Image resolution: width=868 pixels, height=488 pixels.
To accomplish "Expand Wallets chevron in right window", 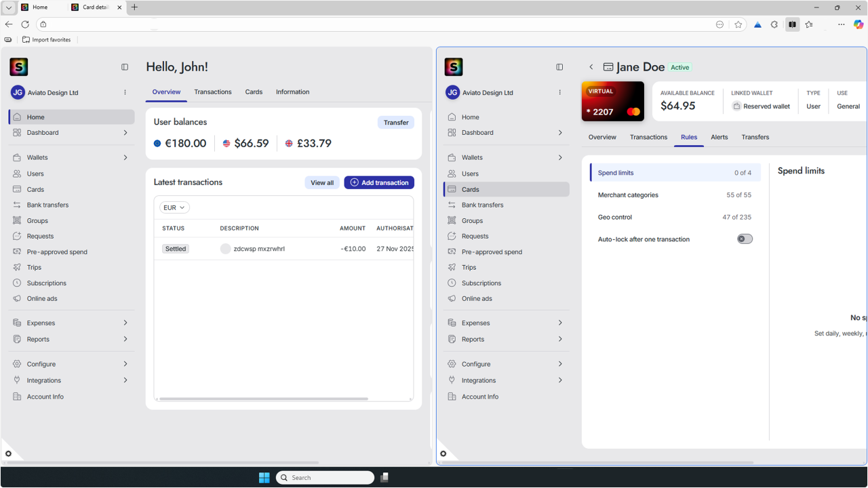I will pos(560,157).
